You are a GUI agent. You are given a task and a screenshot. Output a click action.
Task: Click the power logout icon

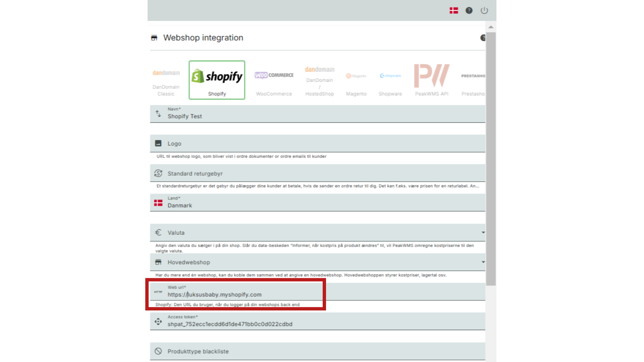pyautogui.click(x=484, y=11)
